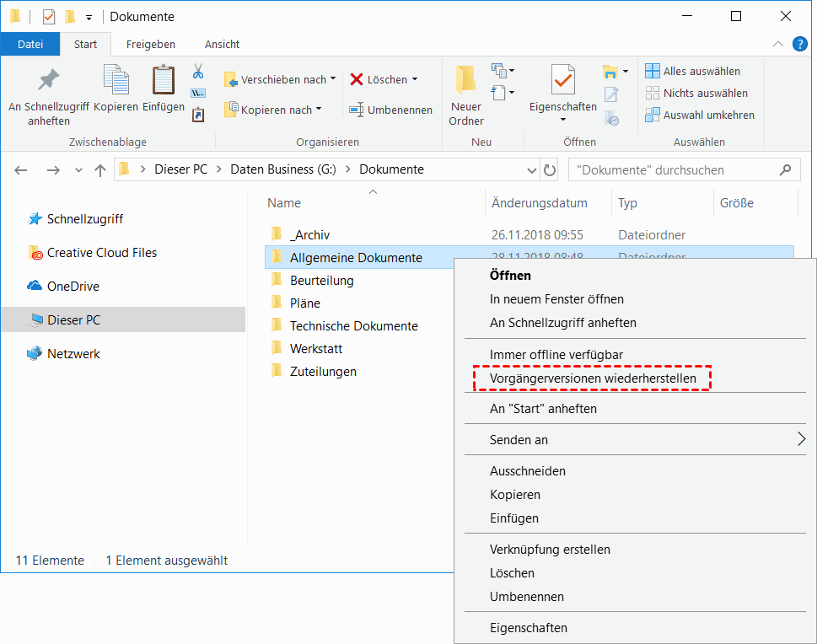Click Daten Business (G:) in breadcrumb
This screenshot has width=817, height=644.
tap(283, 169)
